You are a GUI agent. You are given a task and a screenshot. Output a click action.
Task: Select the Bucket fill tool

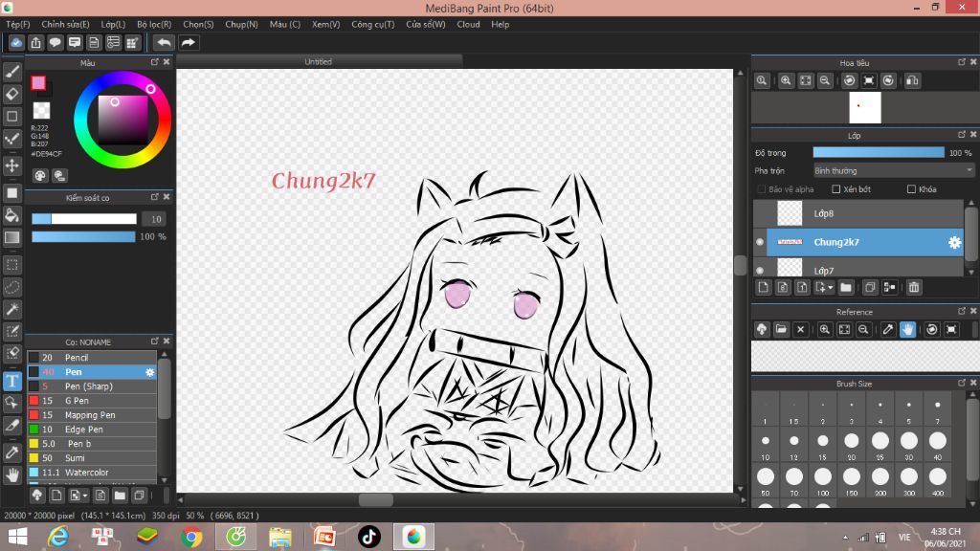coord(11,215)
